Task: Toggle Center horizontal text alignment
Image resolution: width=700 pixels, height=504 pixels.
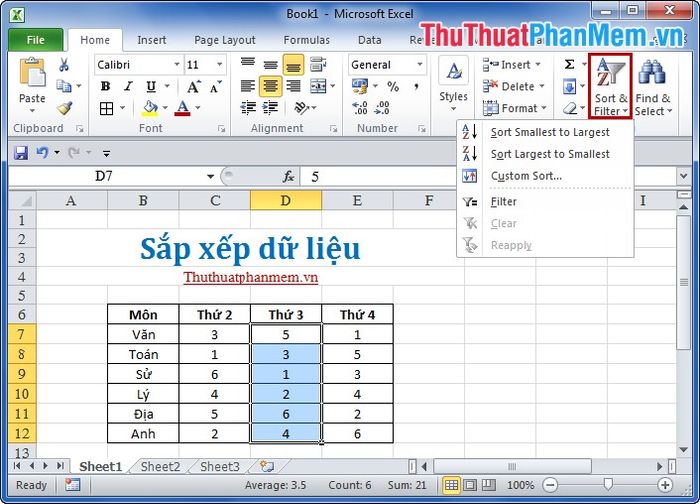Action: [x=270, y=86]
